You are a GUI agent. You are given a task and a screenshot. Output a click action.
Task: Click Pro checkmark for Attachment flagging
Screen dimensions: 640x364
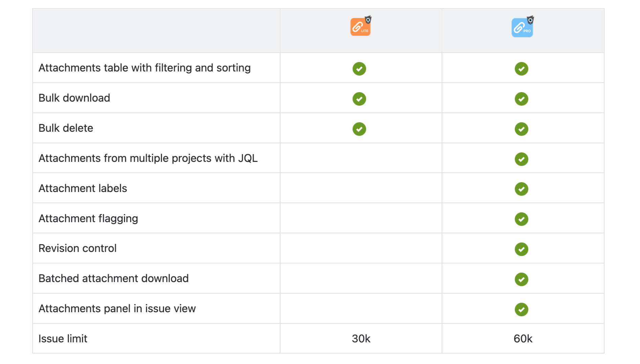click(x=521, y=219)
